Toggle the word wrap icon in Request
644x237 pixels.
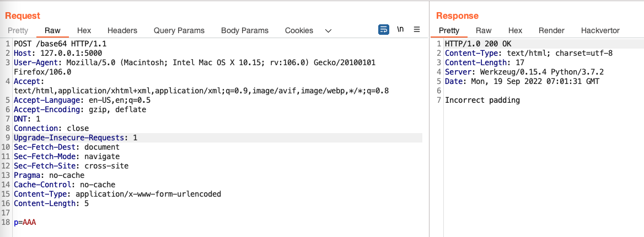[384, 30]
